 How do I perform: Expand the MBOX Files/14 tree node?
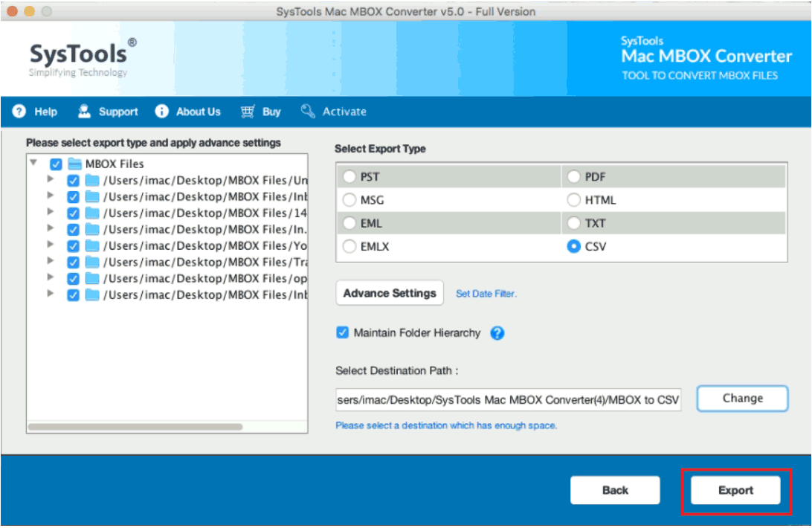coord(51,211)
